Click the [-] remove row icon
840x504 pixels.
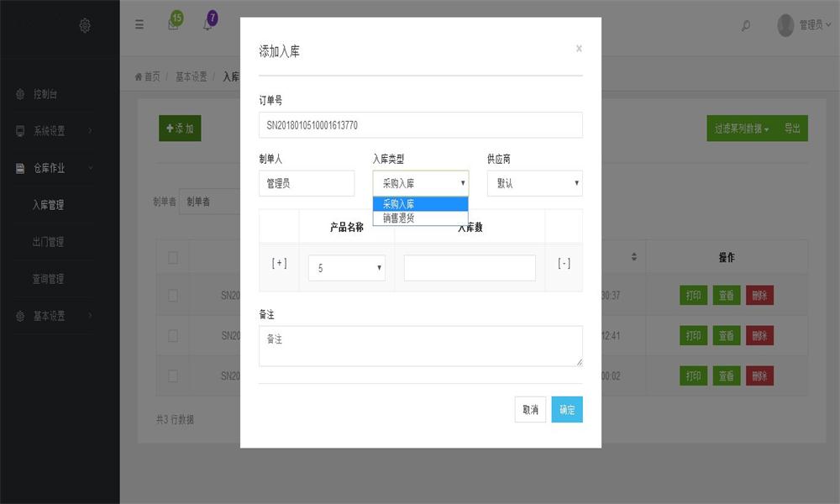(x=564, y=263)
